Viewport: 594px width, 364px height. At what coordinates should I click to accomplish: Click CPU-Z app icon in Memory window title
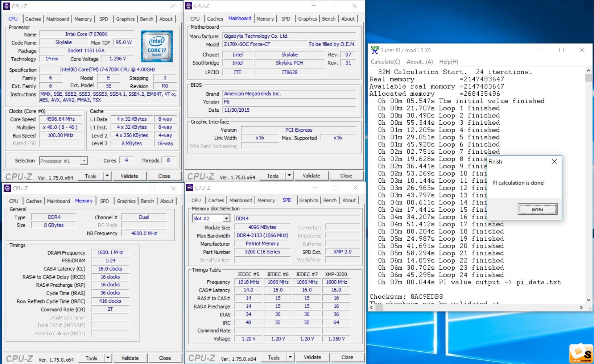7,188
